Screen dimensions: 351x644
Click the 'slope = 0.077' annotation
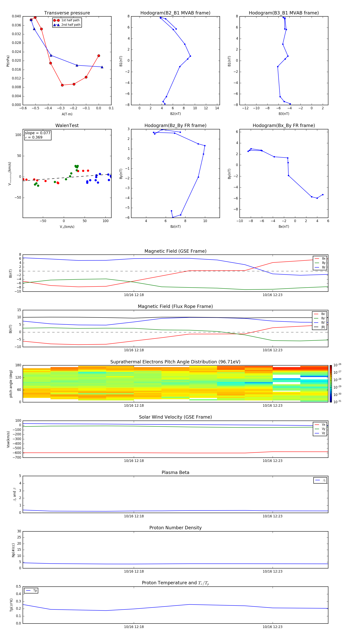37,133
